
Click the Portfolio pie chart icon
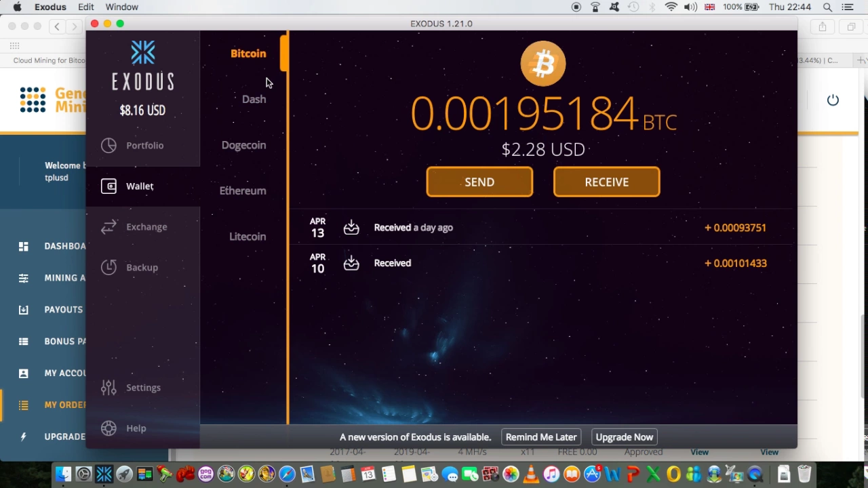coord(108,145)
